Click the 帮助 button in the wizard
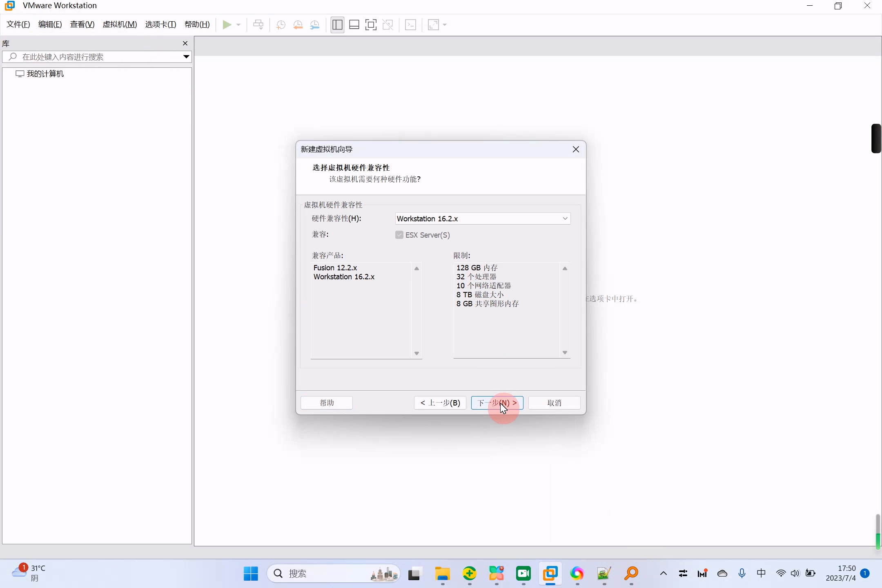 (x=327, y=403)
